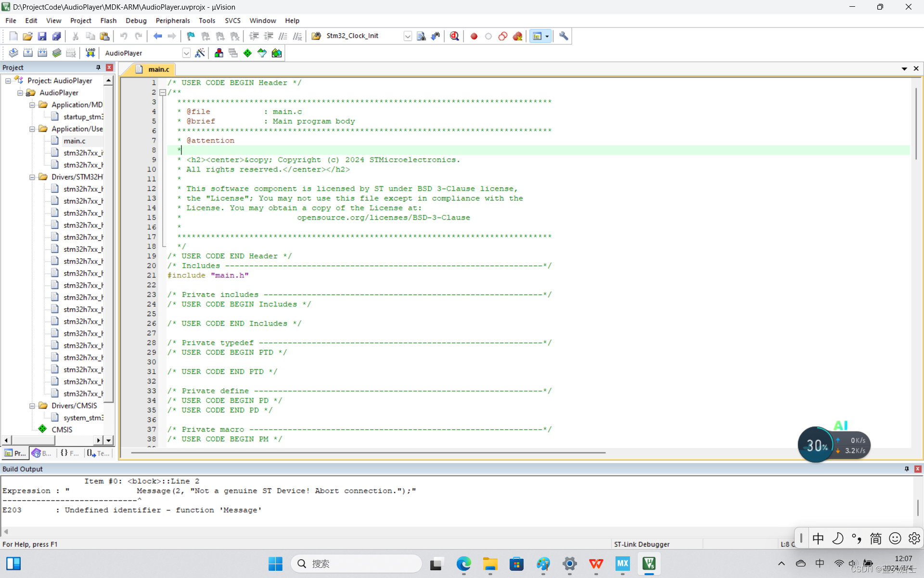Toggle pin on Build Output panel

tap(907, 469)
